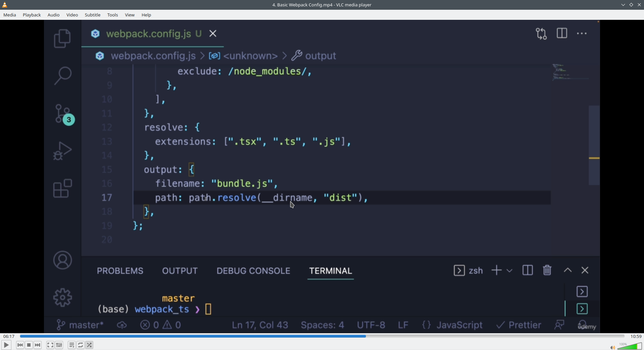This screenshot has height=350, width=644.
Task: Open the Subtitle menu
Action: point(93,15)
